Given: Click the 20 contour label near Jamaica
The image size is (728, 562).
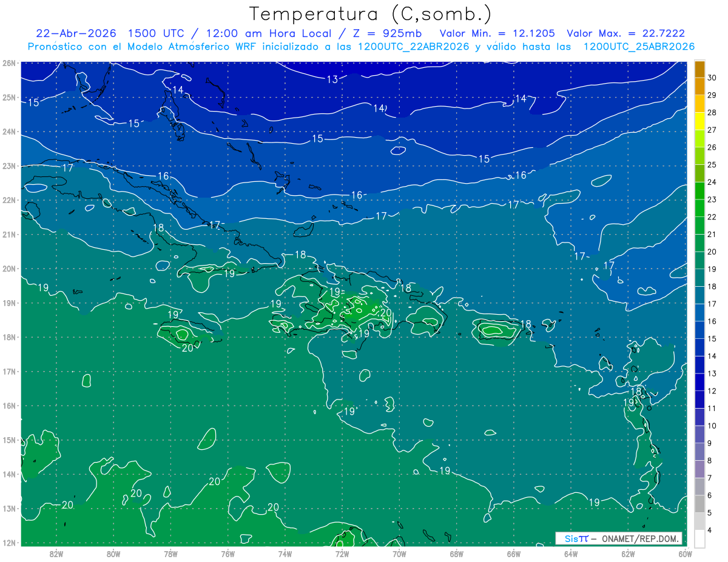Looking at the screenshot, I should tap(187, 347).
